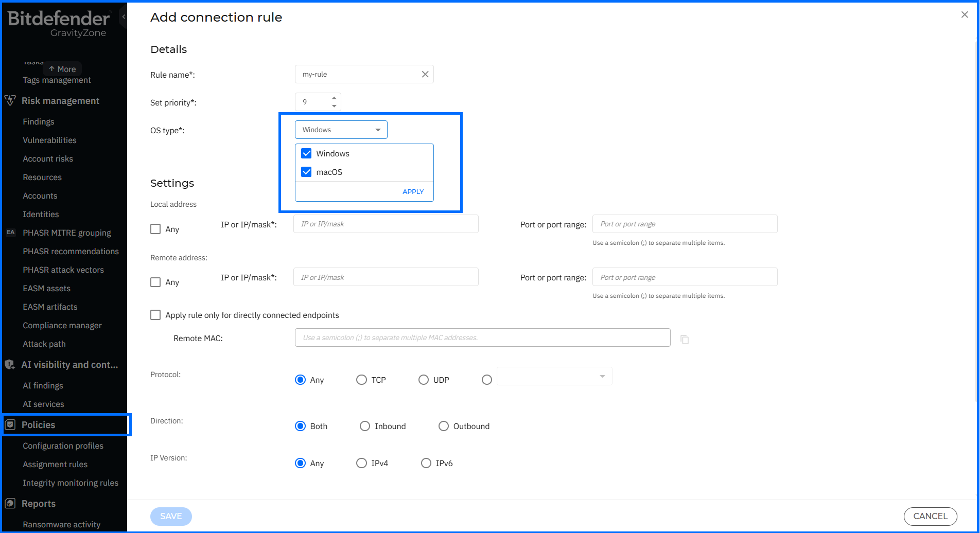Select the TCP protocol radio button

click(x=361, y=380)
